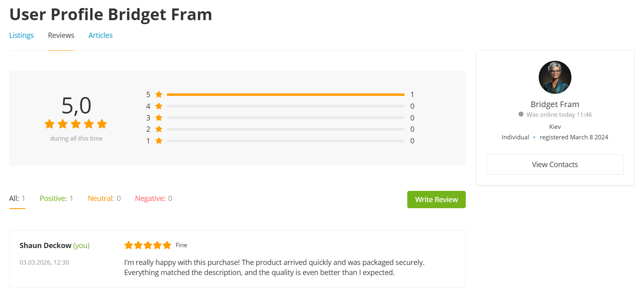Click Bridget Fram's profile avatar
644x298 pixels.
click(555, 77)
